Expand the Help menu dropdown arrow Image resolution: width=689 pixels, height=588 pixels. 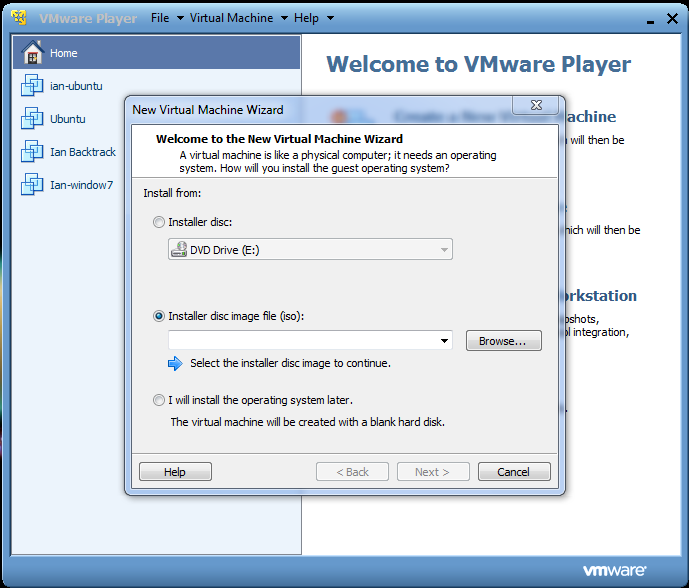tap(330, 18)
